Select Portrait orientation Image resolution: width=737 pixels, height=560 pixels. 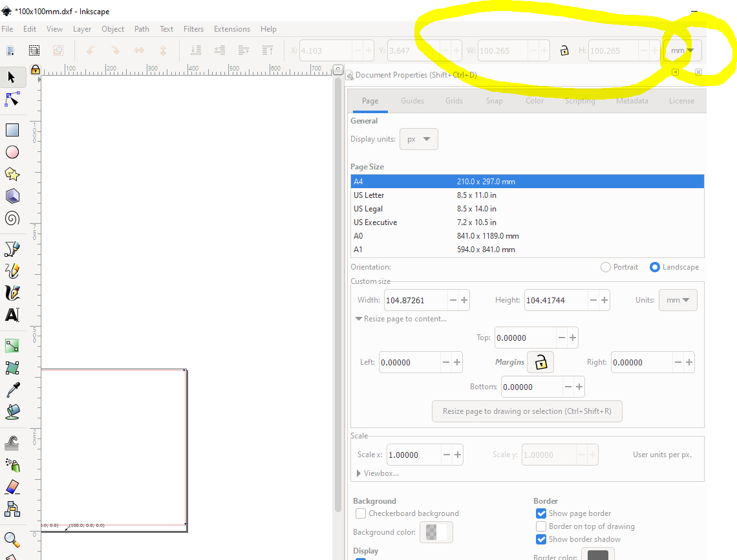coord(606,267)
